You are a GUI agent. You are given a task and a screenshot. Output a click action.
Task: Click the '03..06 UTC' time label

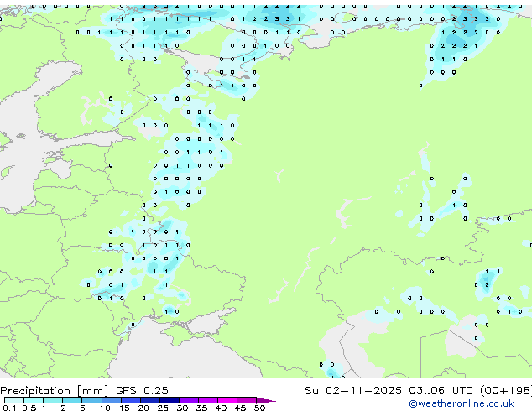tap(441, 391)
